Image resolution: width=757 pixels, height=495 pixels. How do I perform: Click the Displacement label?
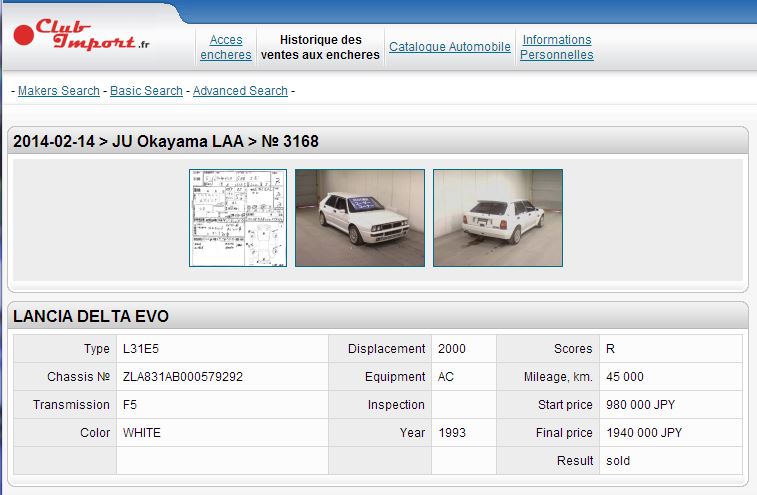(x=386, y=349)
